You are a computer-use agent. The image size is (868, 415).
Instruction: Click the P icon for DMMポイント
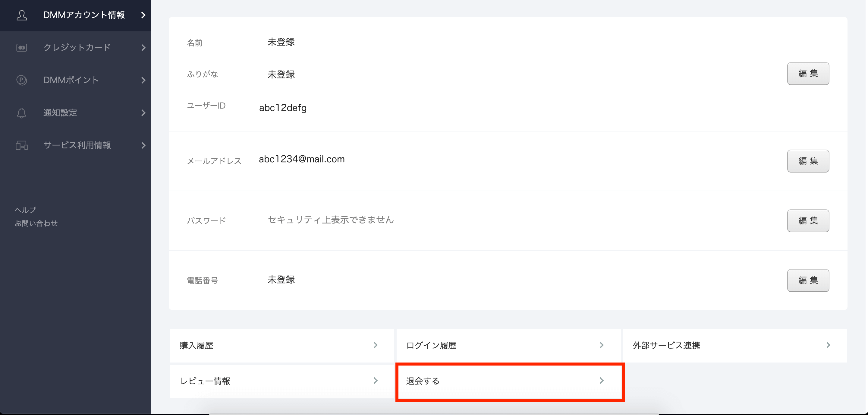pyautogui.click(x=22, y=80)
